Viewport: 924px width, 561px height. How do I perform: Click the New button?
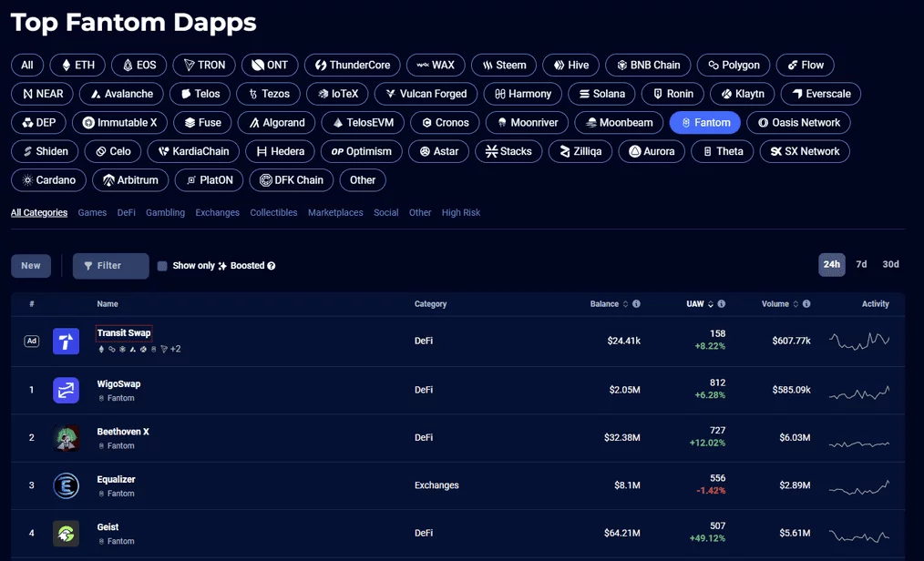pyautogui.click(x=30, y=265)
